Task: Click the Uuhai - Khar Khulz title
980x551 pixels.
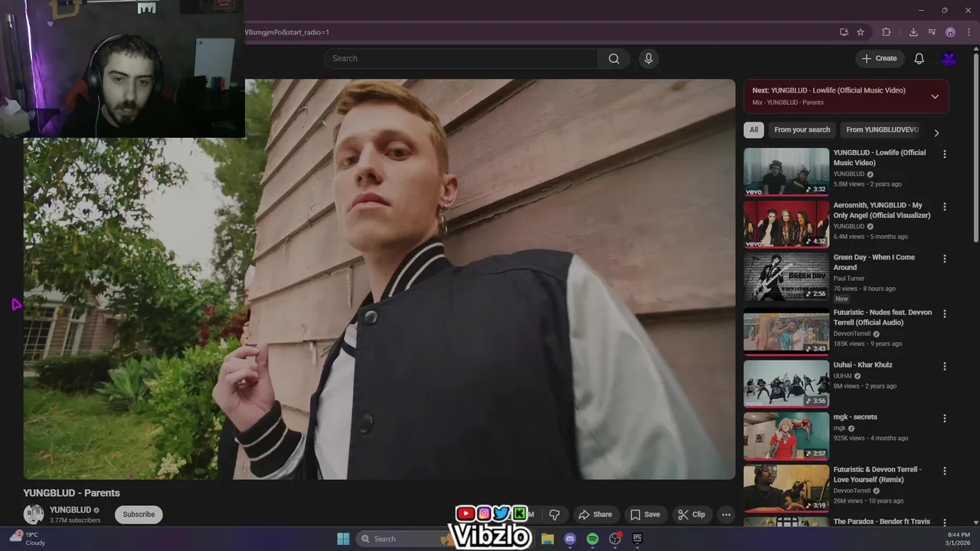Action: click(x=863, y=365)
